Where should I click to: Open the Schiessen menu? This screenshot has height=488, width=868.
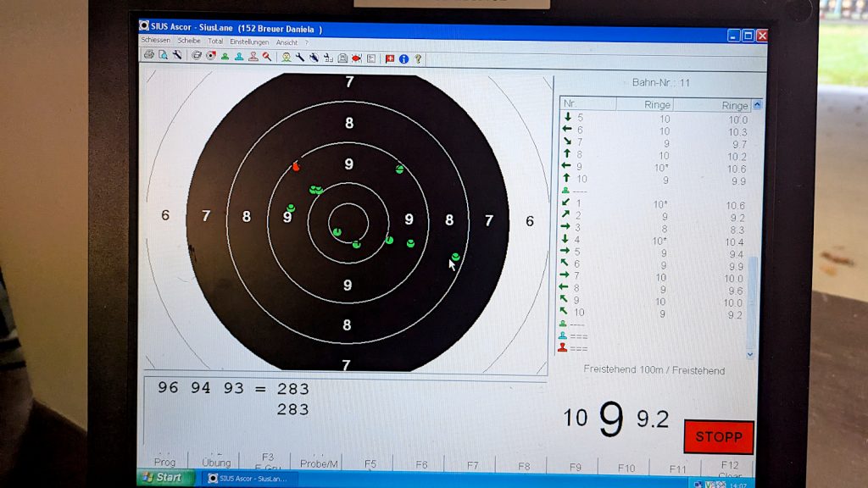[155, 41]
